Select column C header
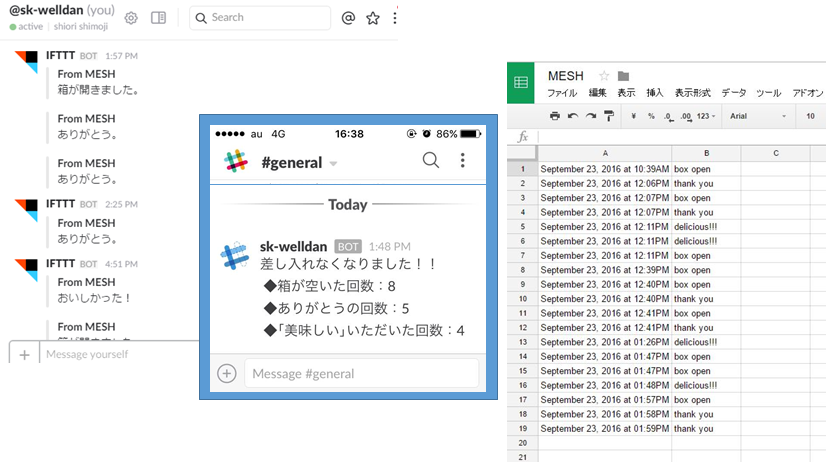The image size is (826, 462). pyautogui.click(x=775, y=153)
